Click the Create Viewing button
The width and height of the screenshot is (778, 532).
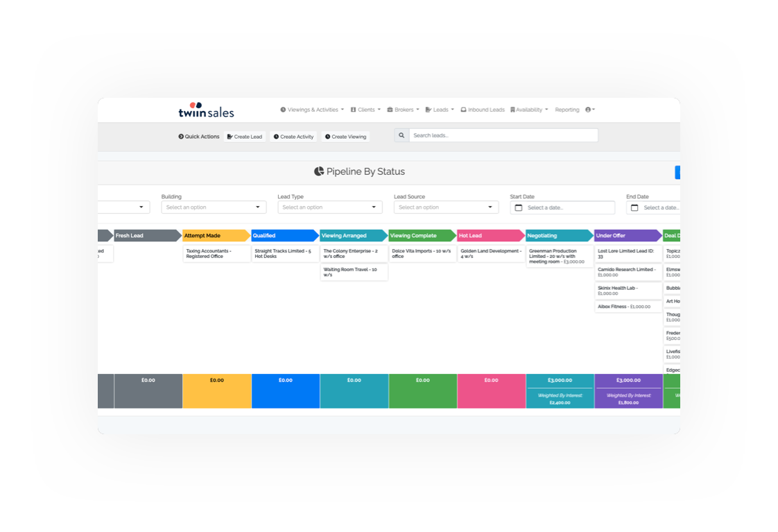(x=346, y=137)
